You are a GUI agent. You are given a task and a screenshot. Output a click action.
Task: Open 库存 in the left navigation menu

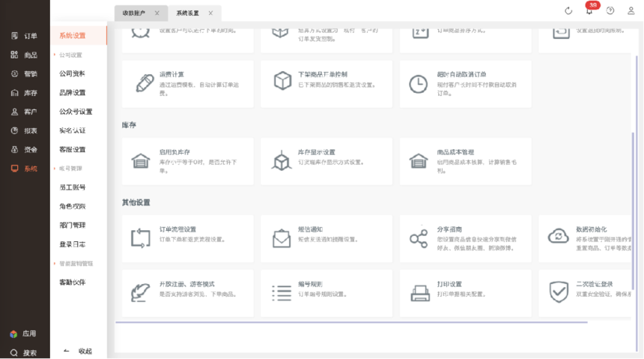point(24,93)
